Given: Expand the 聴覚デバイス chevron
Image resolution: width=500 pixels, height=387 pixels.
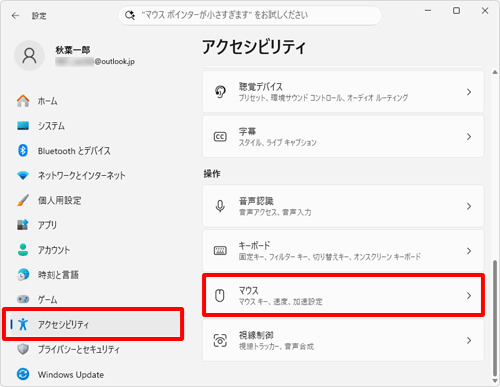Looking at the screenshot, I should click(x=469, y=92).
